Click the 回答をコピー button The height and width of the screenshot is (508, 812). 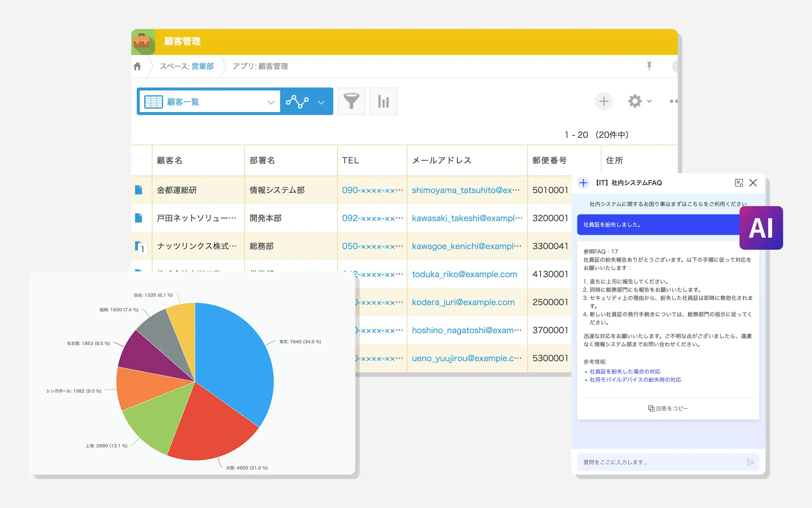pos(668,409)
